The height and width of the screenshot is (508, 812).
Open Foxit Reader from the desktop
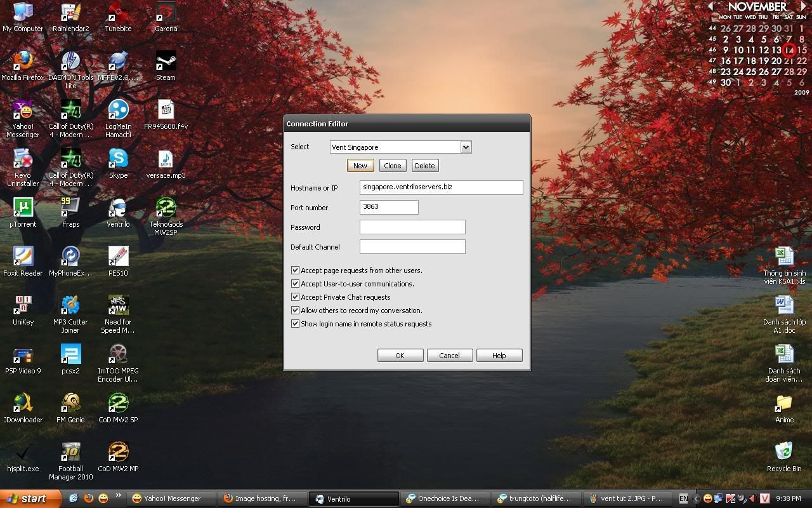pos(23,262)
